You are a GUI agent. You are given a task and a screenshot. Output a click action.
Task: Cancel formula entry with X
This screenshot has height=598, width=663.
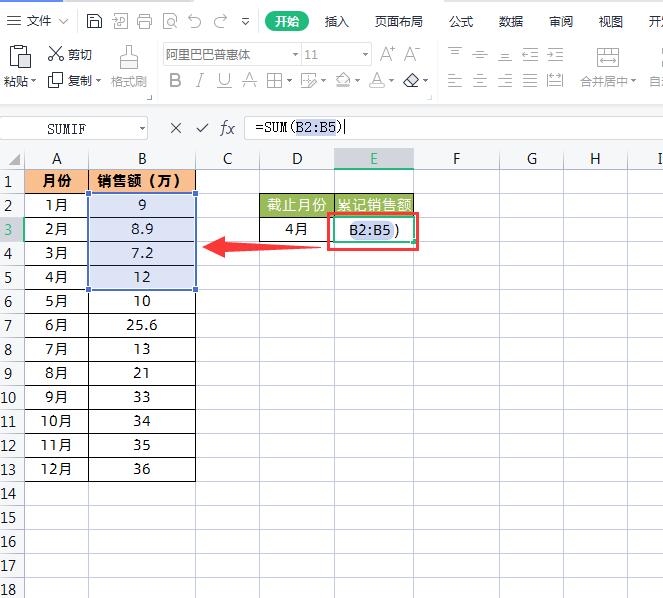[x=176, y=128]
